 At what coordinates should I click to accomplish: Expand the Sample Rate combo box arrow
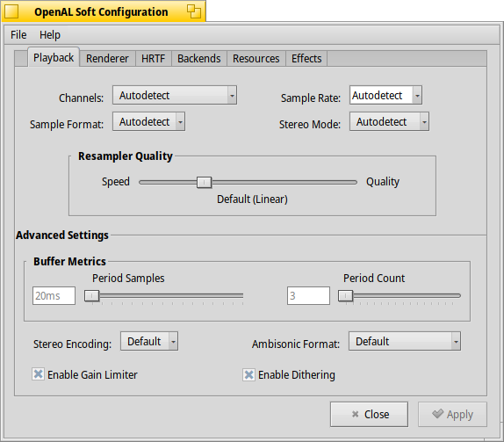click(x=417, y=95)
